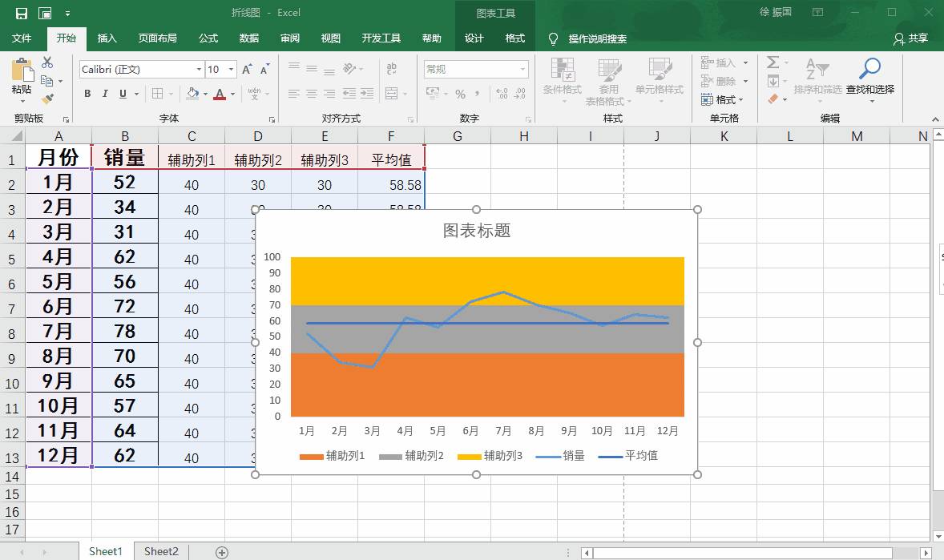Apply the font color using the A icon

tap(219, 94)
